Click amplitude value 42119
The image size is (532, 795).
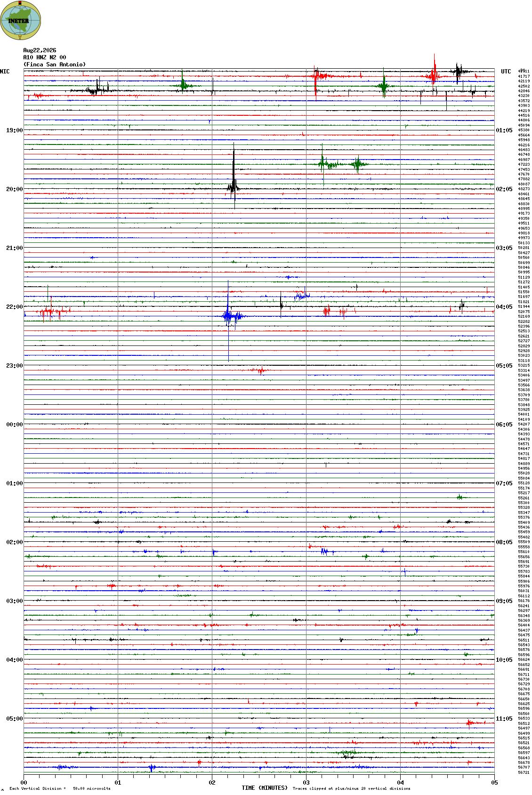524,81
